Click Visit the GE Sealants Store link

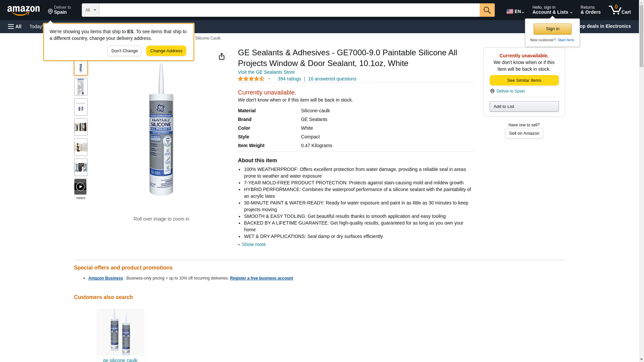[266, 72]
